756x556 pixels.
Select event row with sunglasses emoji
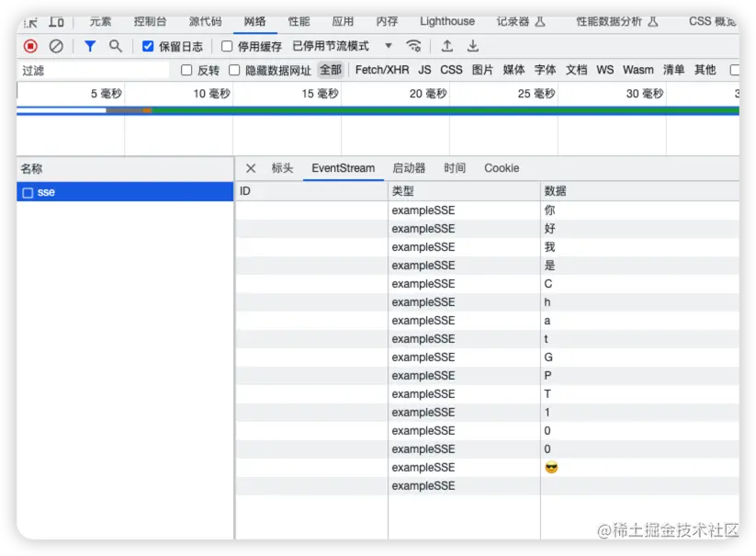(x=488, y=467)
